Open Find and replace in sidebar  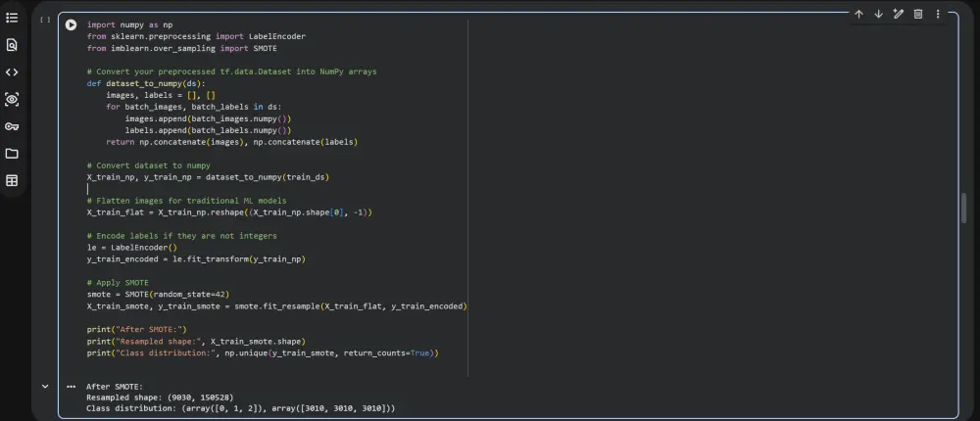(x=12, y=45)
